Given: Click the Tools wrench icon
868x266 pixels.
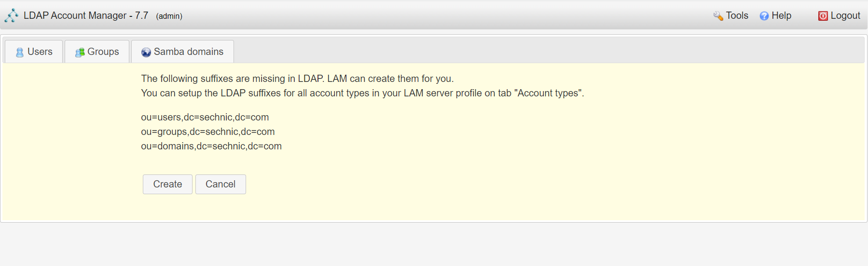Looking at the screenshot, I should 718,16.
